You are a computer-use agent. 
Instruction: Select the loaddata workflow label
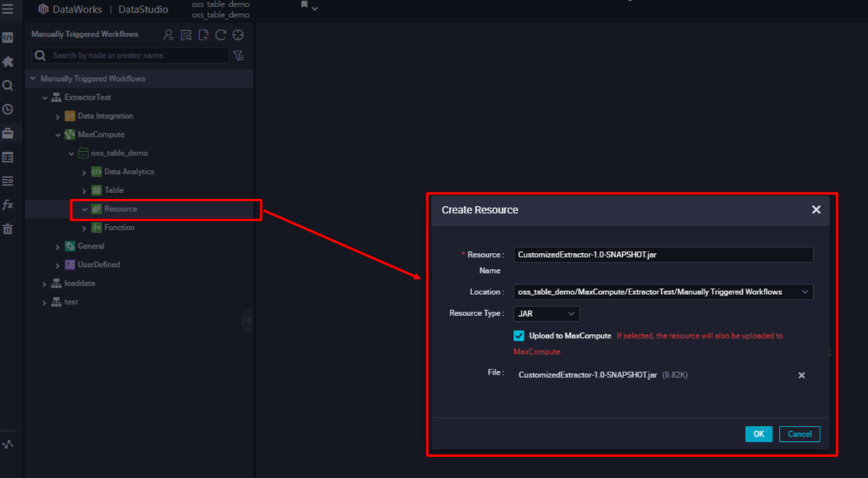pos(80,283)
